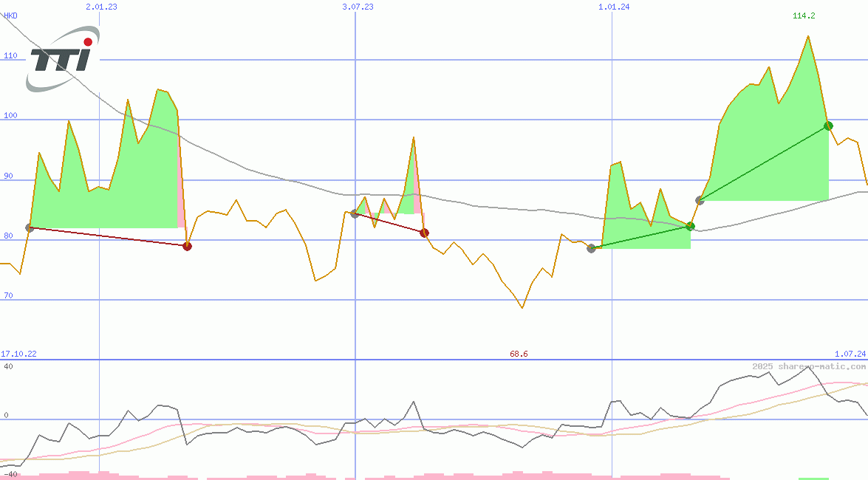Click the green exit marker near price 99
This screenshot has height=480, width=868.
point(828,126)
